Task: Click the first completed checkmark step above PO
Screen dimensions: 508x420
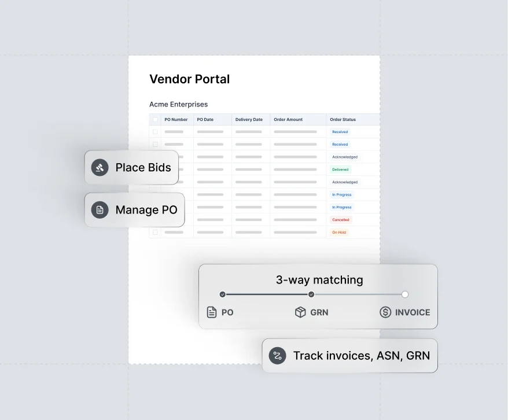Action: click(x=223, y=294)
